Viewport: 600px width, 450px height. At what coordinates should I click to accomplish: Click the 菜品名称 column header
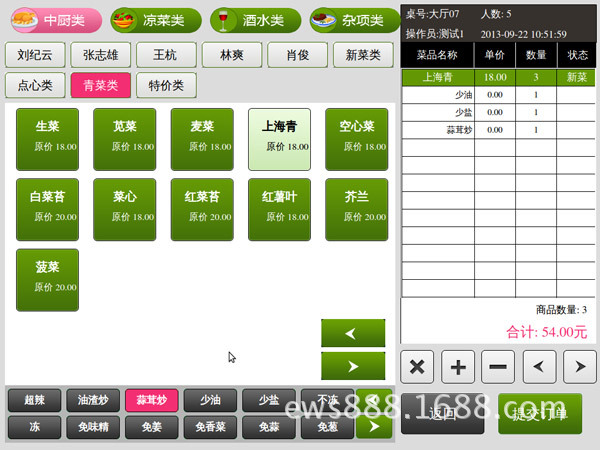coord(437,55)
